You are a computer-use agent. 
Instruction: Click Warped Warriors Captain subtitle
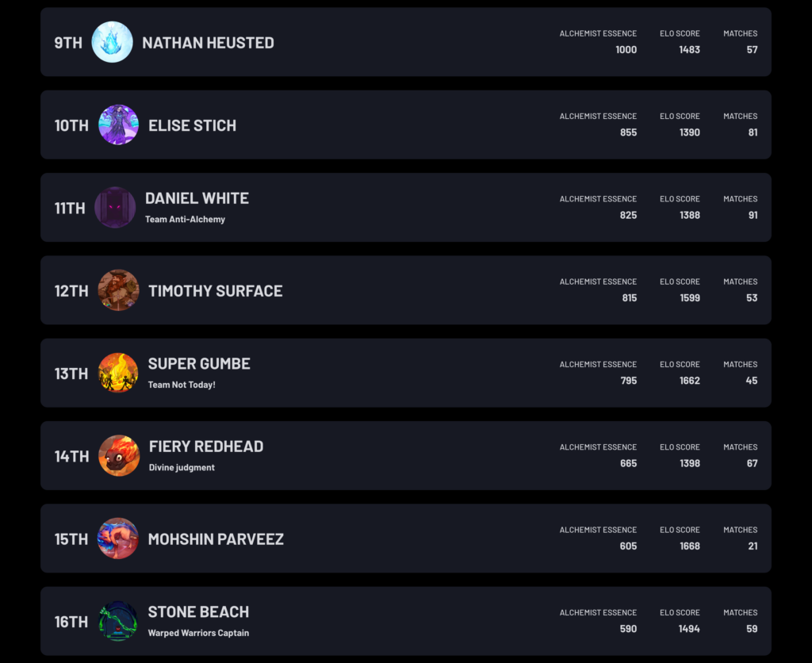(198, 633)
